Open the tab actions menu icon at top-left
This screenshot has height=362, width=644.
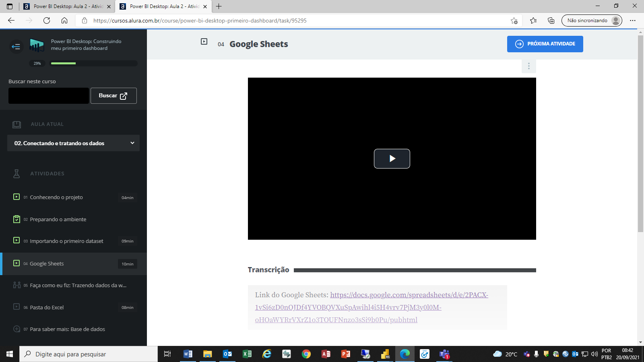pyautogui.click(x=10, y=6)
